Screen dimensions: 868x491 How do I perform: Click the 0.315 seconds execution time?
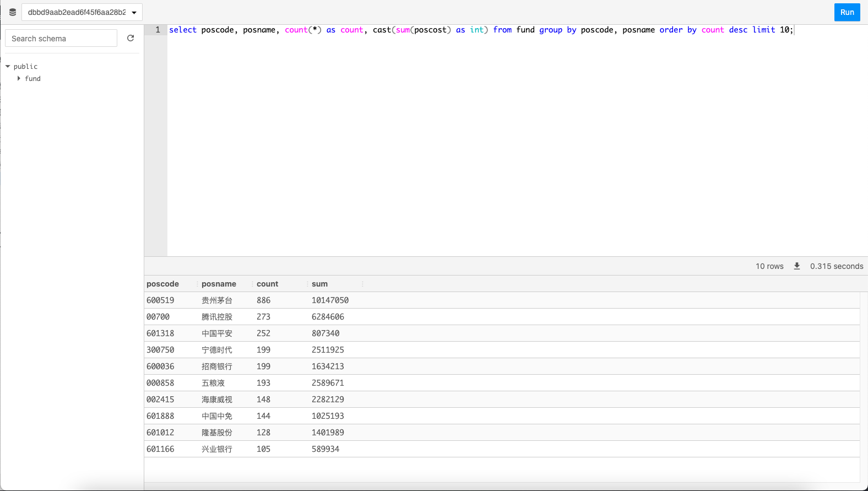tap(837, 266)
